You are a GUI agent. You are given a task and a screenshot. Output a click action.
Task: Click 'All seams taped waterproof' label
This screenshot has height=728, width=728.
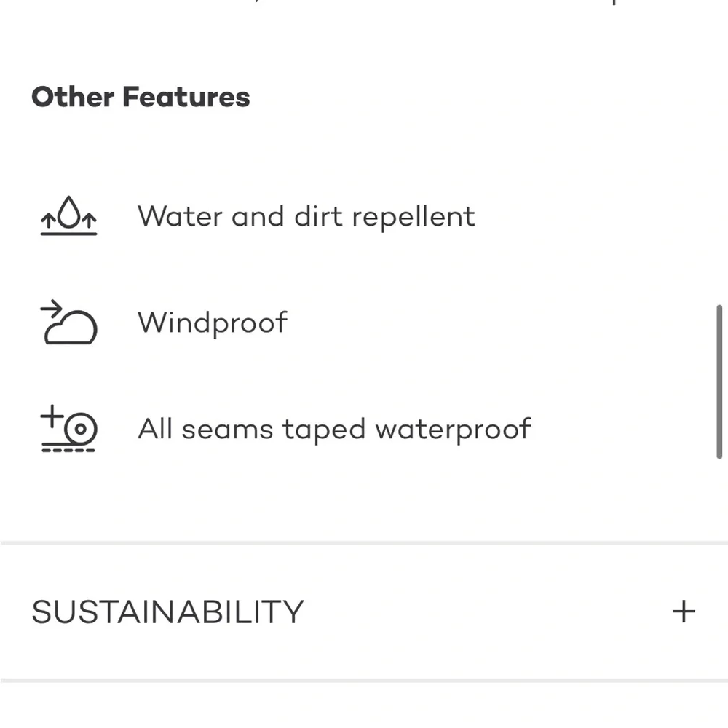click(335, 429)
